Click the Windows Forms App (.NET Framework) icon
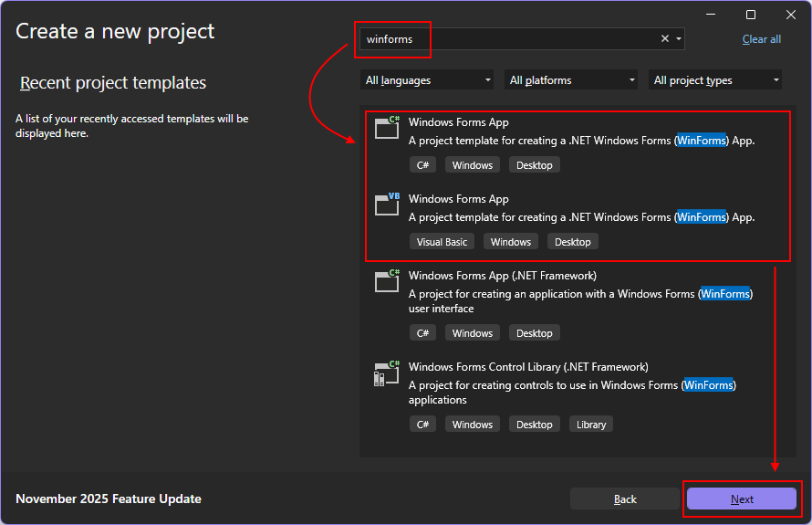Screen dimensions: 812x525 (388, 281)
